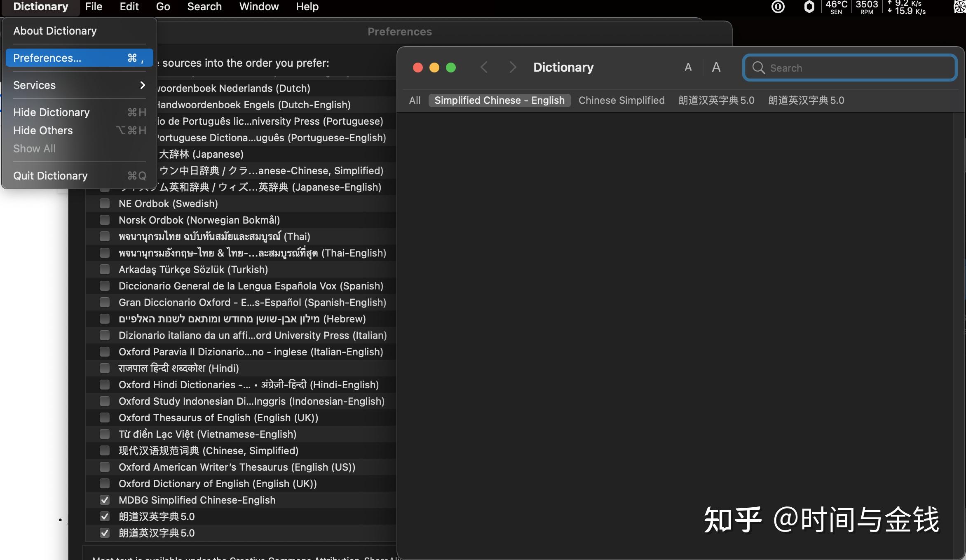The width and height of the screenshot is (966, 560).
Task: Select Preferences… menu item
Action: coord(80,58)
